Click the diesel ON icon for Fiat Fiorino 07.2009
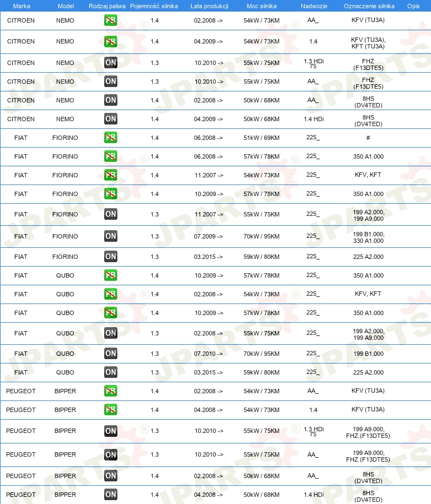The height and width of the screenshot is (504, 431). coord(111,236)
